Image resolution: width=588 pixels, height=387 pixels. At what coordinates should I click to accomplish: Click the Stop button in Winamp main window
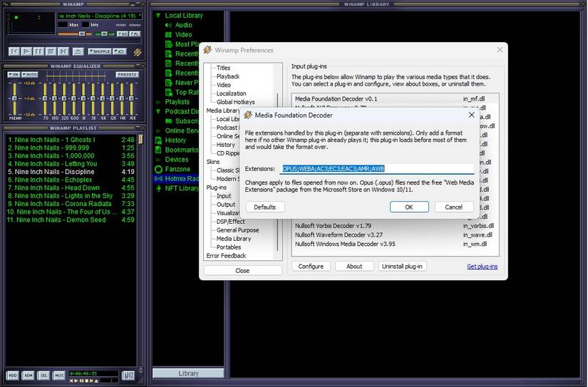coord(51,51)
